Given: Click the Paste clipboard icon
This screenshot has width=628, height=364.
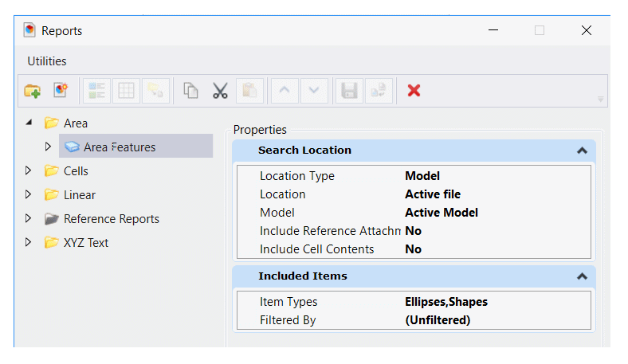Looking at the screenshot, I should [250, 91].
